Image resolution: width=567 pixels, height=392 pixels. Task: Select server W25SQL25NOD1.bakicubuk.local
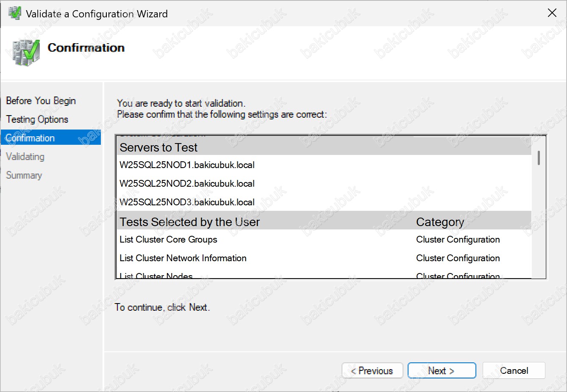click(187, 165)
